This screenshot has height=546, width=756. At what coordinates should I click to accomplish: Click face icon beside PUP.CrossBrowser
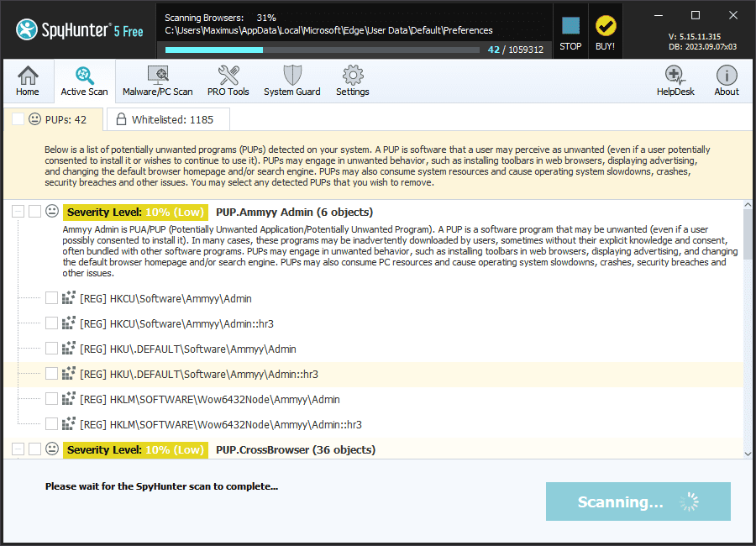click(x=52, y=449)
